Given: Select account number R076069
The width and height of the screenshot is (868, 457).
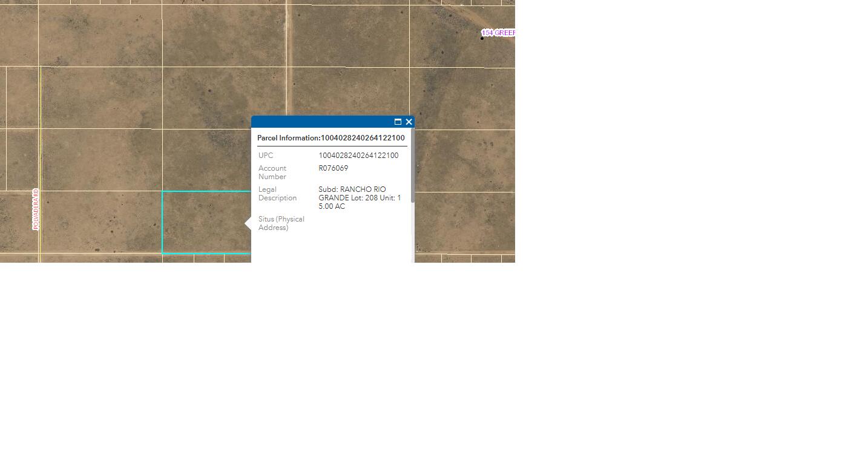Looking at the screenshot, I should point(334,168).
